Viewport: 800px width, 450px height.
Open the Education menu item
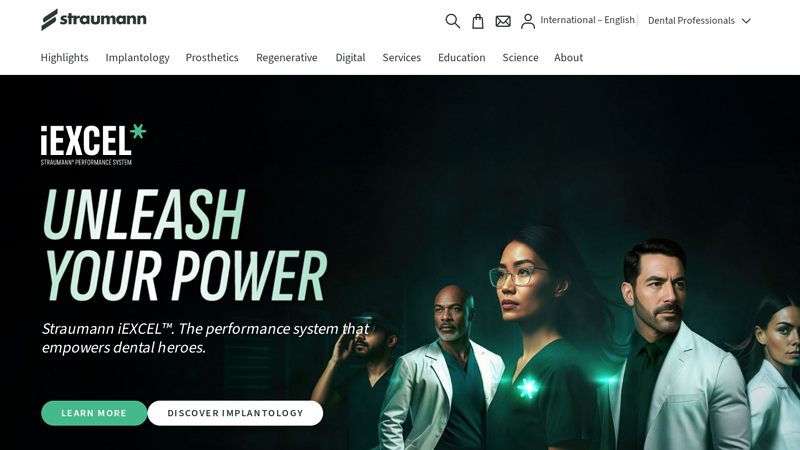462,58
